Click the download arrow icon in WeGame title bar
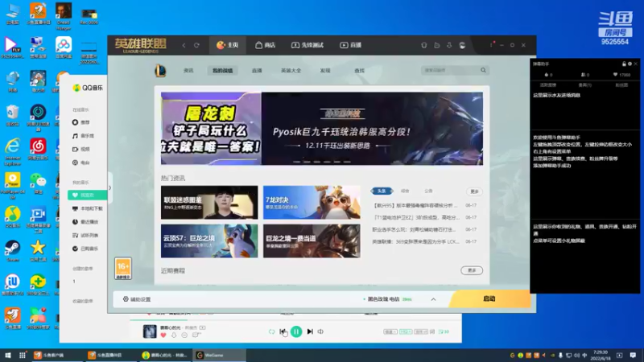 tap(449, 45)
